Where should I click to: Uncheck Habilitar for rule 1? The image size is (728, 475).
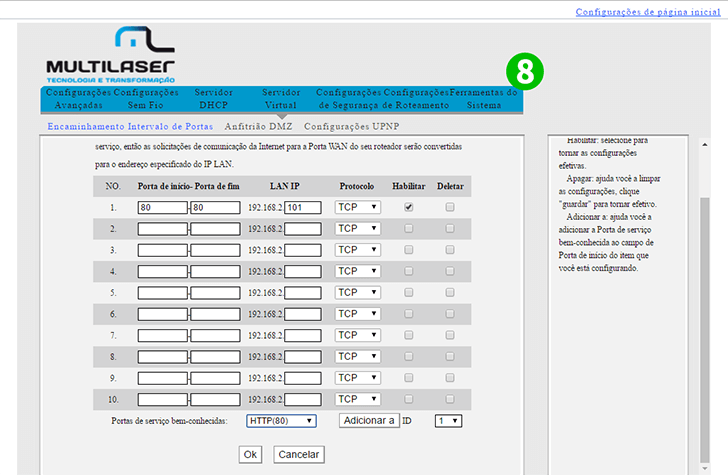[409, 207]
